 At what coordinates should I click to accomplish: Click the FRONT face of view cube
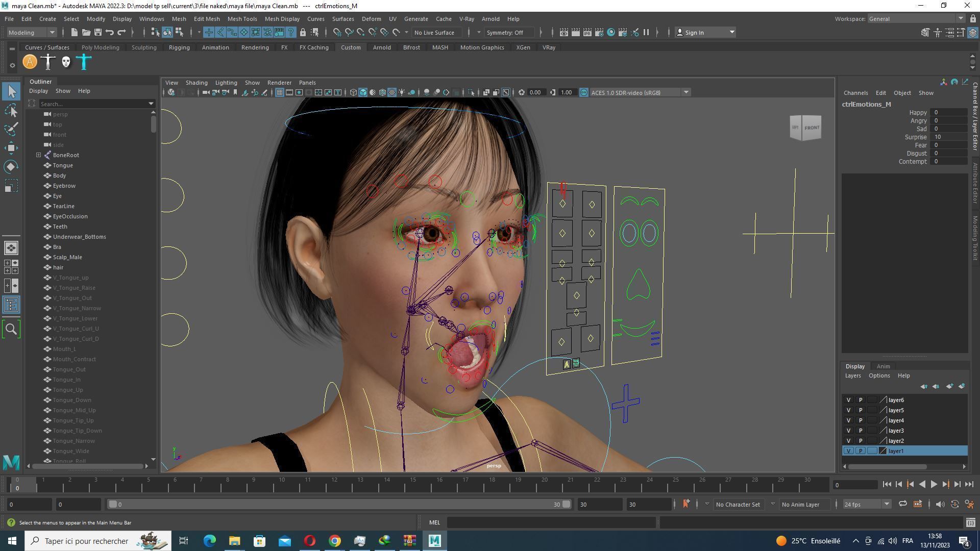(x=812, y=128)
